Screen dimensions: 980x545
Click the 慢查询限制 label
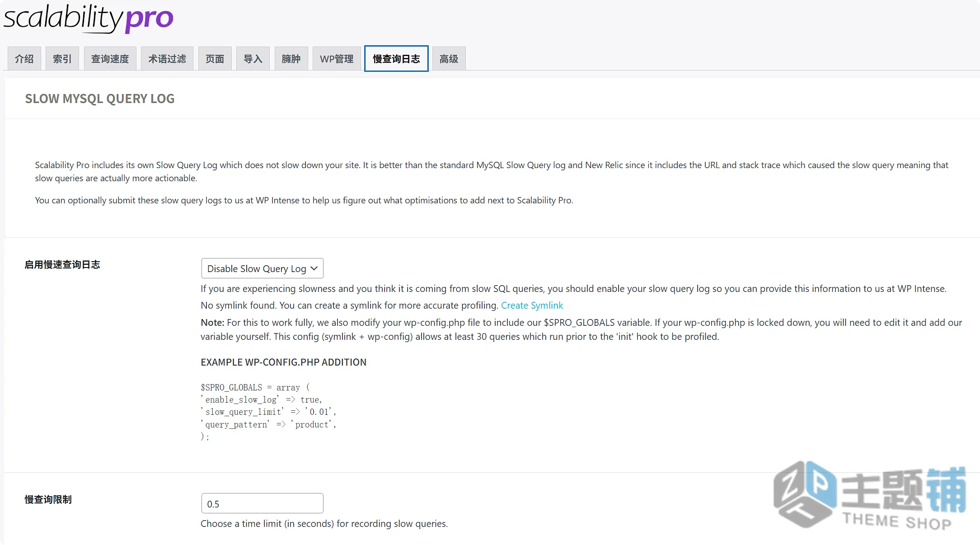pos(48,500)
